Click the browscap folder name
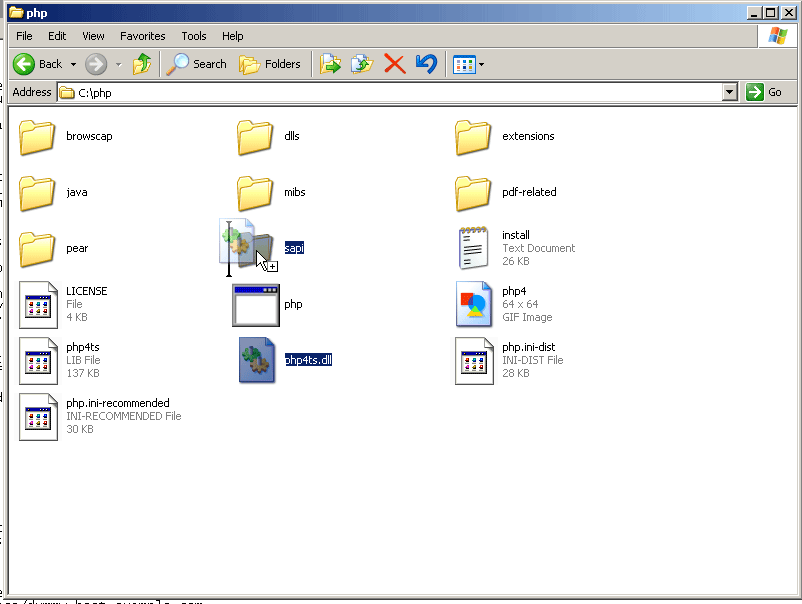This screenshot has height=604, width=802. 89,136
